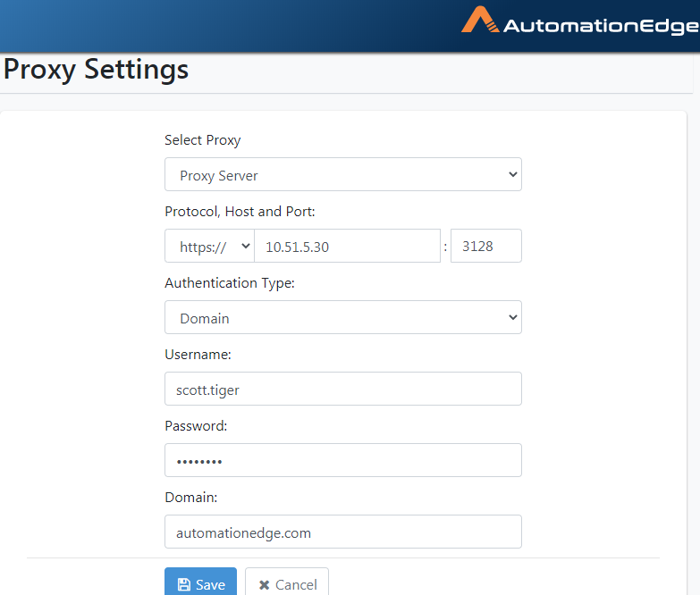Open the https:// protocol dropdown

[x=209, y=246]
